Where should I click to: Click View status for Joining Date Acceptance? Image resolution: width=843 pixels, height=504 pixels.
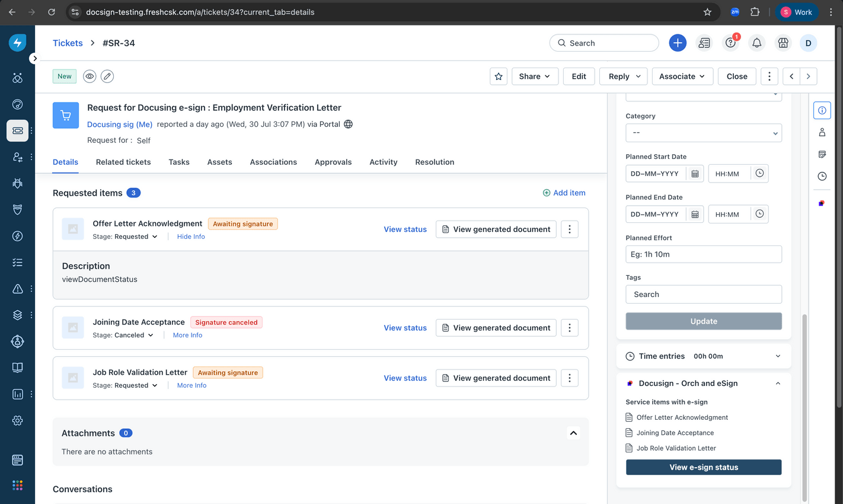(405, 328)
